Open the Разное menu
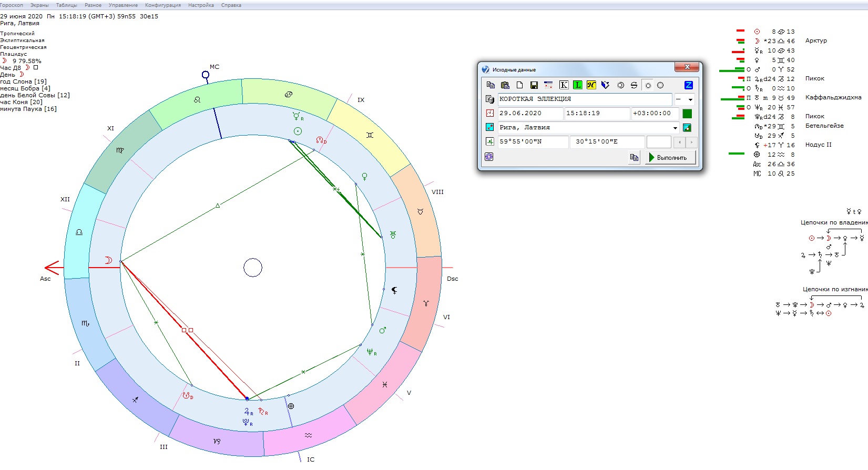The width and height of the screenshot is (868, 470). tap(93, 5)
